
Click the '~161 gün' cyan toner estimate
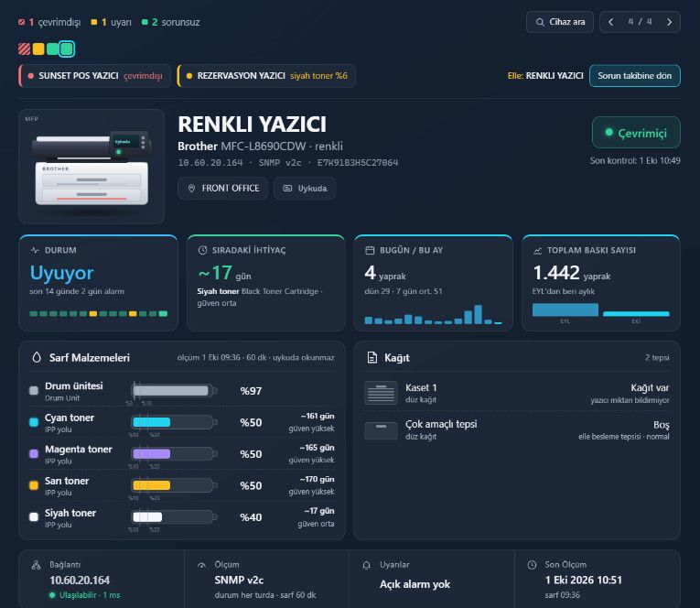tap(317, 416)
